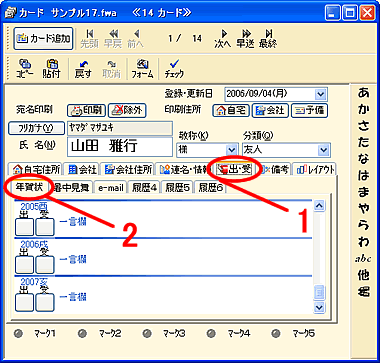
Task: Click the name field 山田 雅行
Action: coord(120,146)
